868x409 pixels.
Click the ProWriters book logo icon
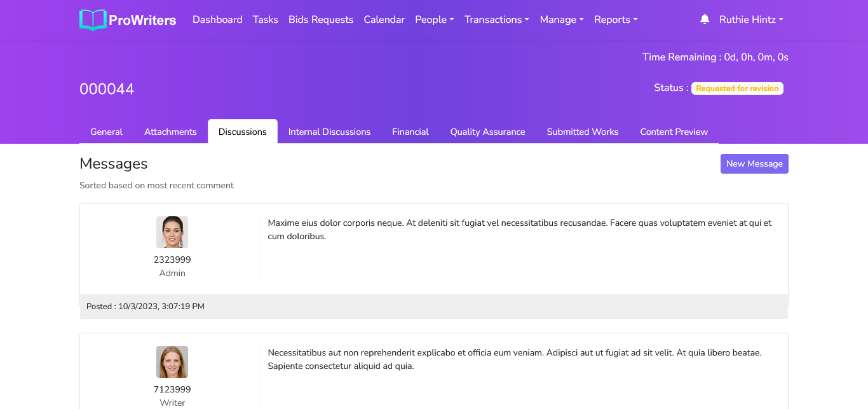93,20
